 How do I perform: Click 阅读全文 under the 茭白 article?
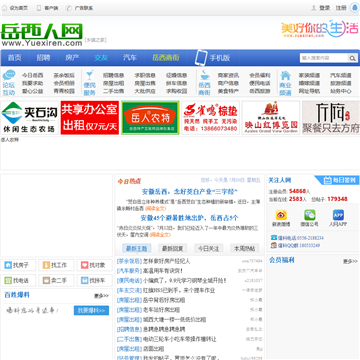[155, 208]
